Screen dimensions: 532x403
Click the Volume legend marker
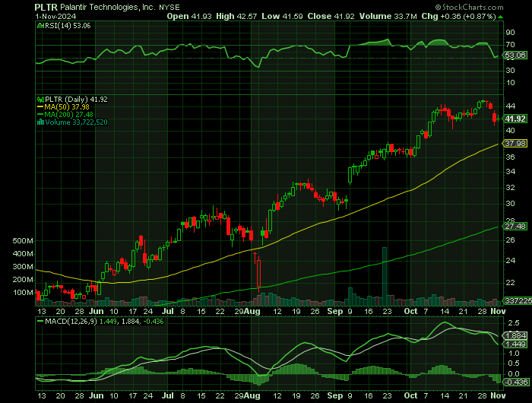[x=40, y=122]
